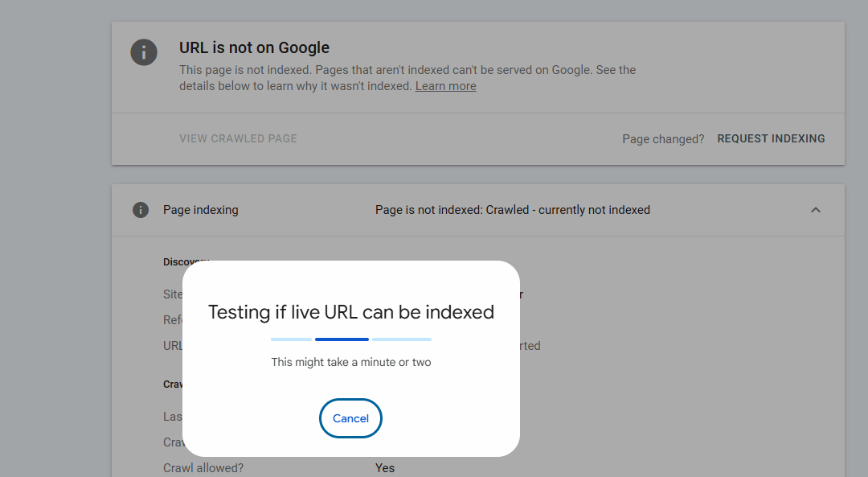The image size is (868, 477).
Task: Click 'Testing if live URL can be indexed' title
Action: 351,312
